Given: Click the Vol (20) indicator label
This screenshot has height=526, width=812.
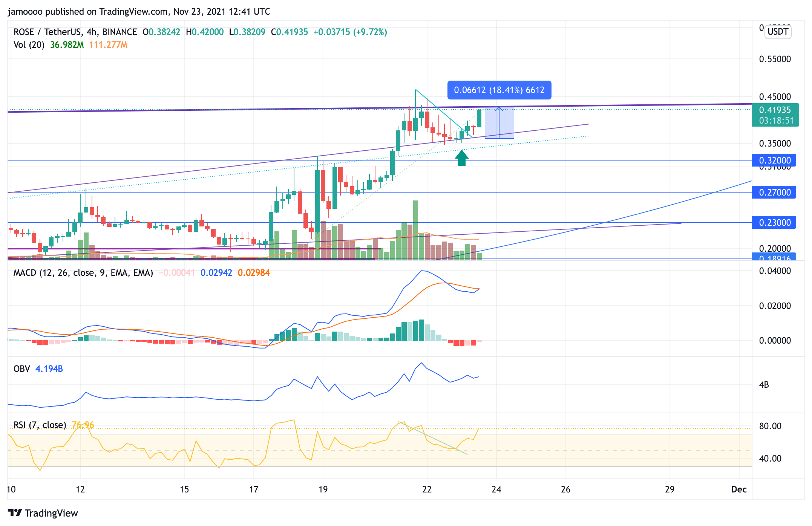Looking at the screenshot, I should (29, 45).
